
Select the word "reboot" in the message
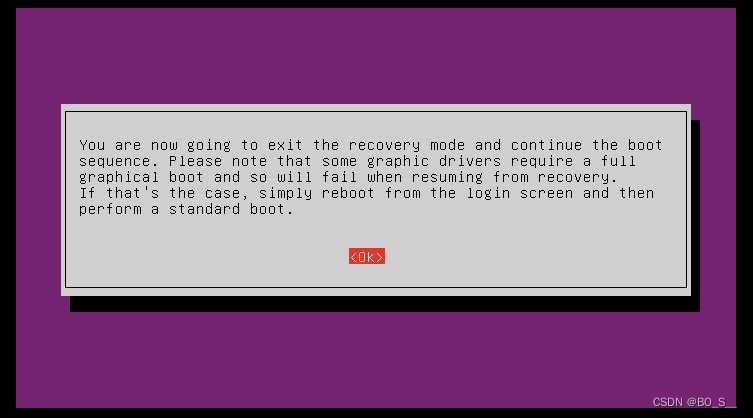click(348, 194)
